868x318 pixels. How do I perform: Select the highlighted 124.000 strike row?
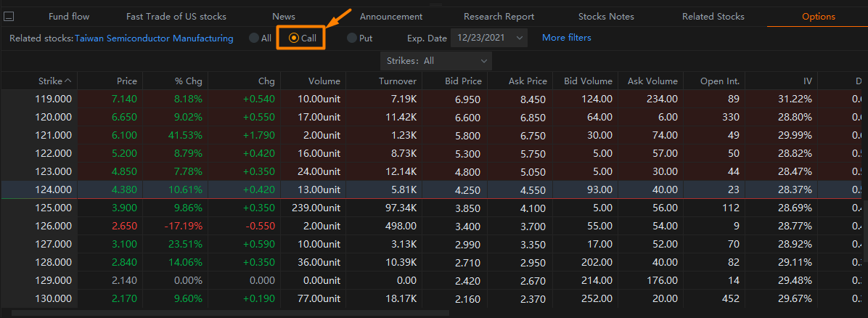(x=432, y=189)
